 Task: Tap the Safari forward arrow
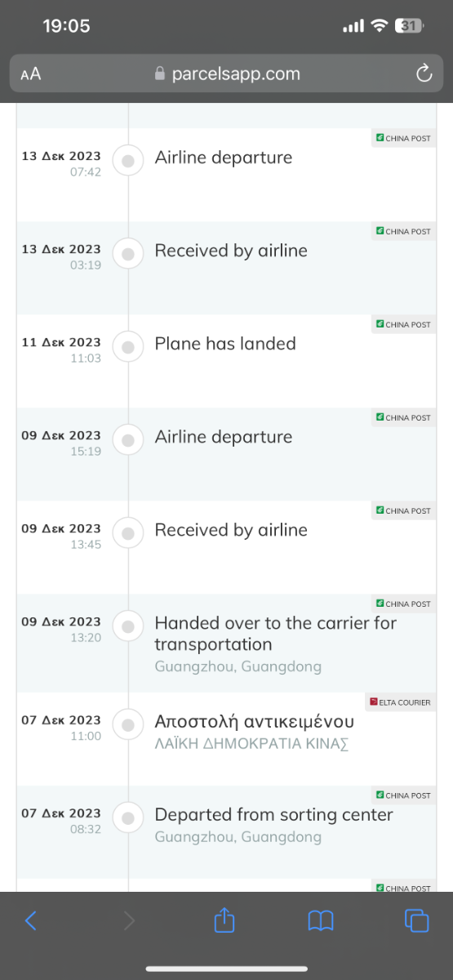point(128,920)
